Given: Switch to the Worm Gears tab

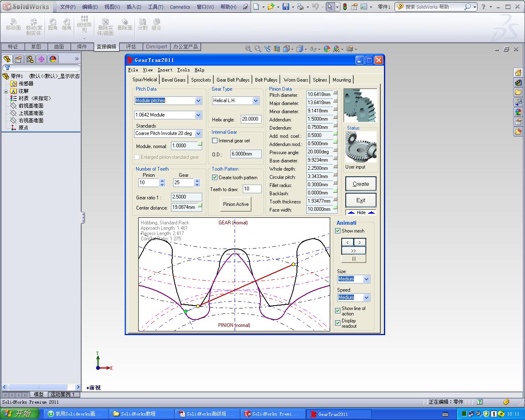Looking at the screenshot, I should point(296,80).
